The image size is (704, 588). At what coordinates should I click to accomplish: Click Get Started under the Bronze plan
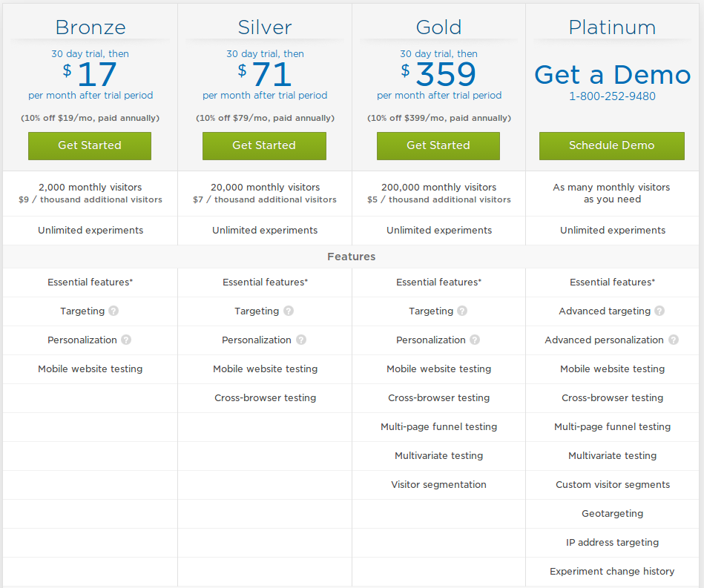[90, 146]
